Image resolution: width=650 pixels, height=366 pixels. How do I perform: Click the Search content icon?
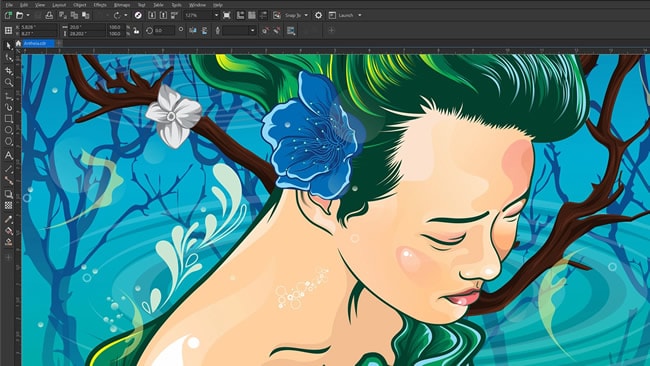138,15
